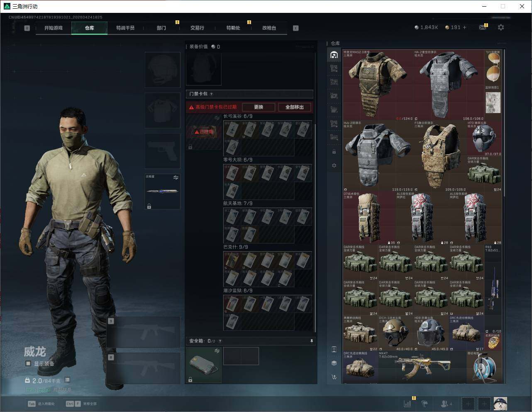The width and height of the screenshot is (532, 412).
Task: Click the 零号大坝: 6/9 card section label
Action: [238, 160]
